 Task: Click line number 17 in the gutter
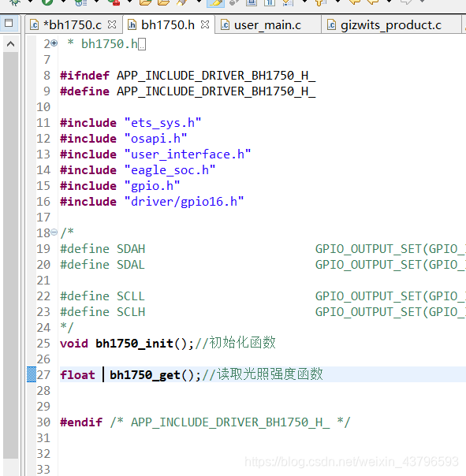pos(43,218)
